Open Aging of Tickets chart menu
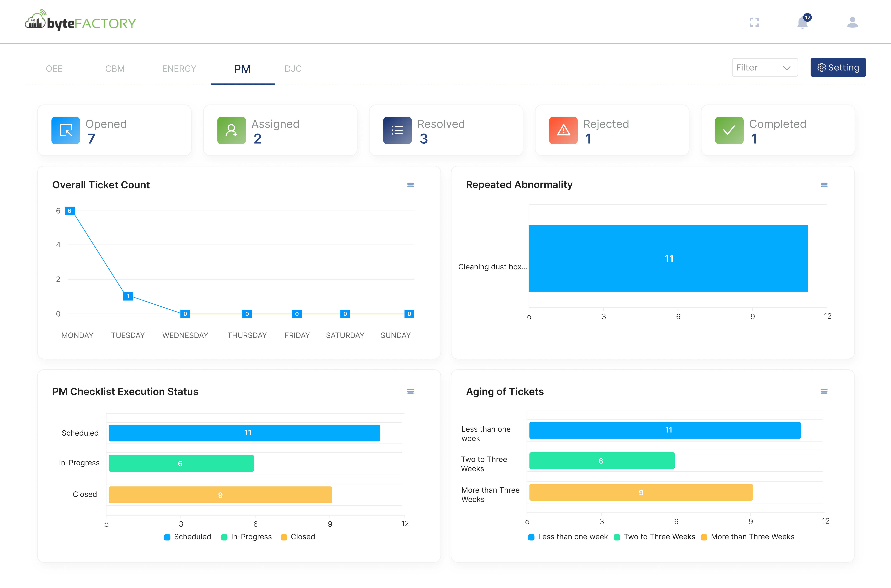 (824, 392)
